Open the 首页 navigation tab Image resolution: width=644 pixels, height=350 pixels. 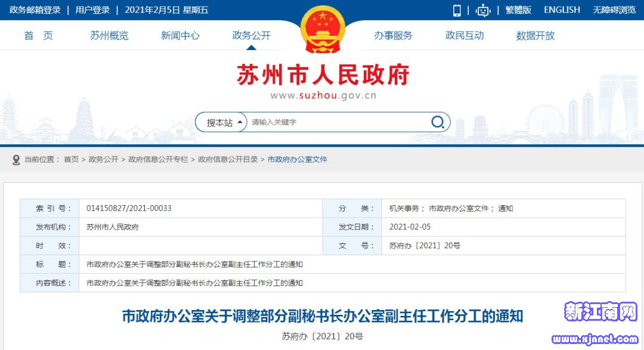click(38, 36)
